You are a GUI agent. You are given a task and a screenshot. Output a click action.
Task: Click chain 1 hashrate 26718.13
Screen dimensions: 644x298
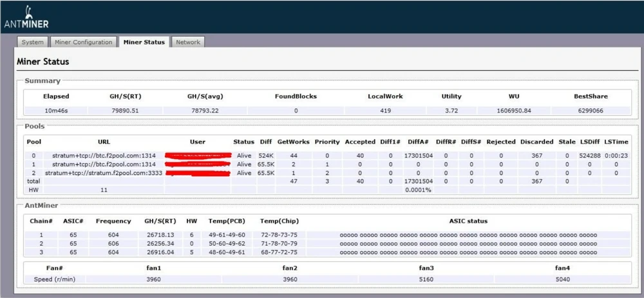(x=160, y=235)
